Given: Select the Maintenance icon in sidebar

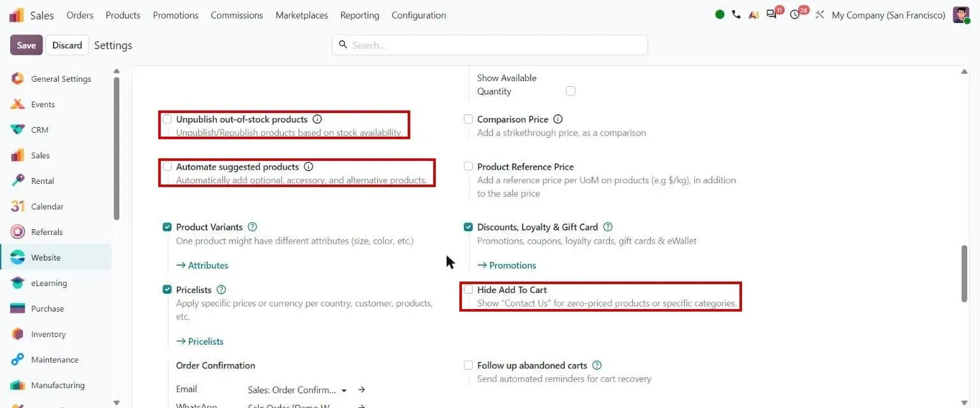Looking at the screenshot, I should coord(18,359).
